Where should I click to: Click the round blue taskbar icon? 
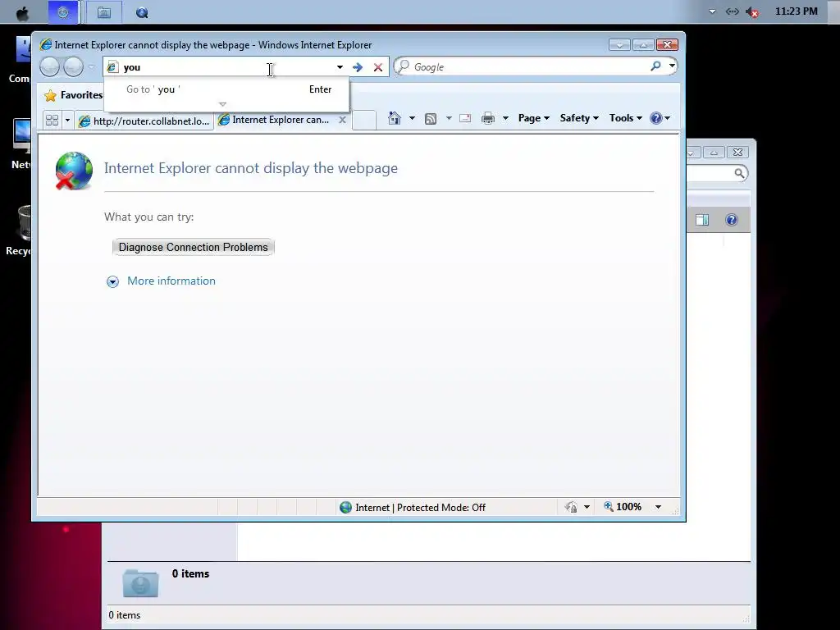pyautogui.click(x=142, y=13)
